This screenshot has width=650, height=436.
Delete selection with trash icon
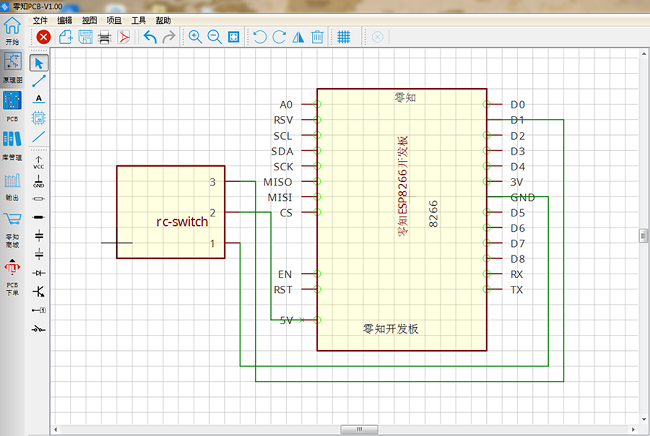pos(317,37)
